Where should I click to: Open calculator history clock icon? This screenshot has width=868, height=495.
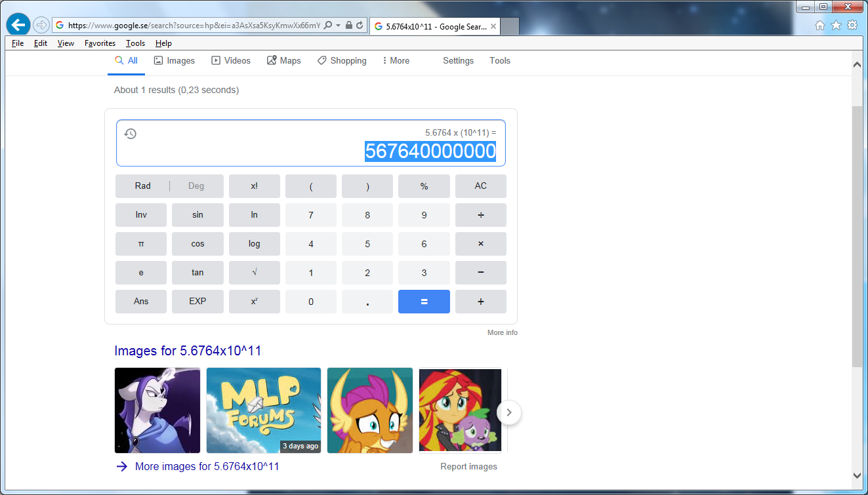point(131,134)
